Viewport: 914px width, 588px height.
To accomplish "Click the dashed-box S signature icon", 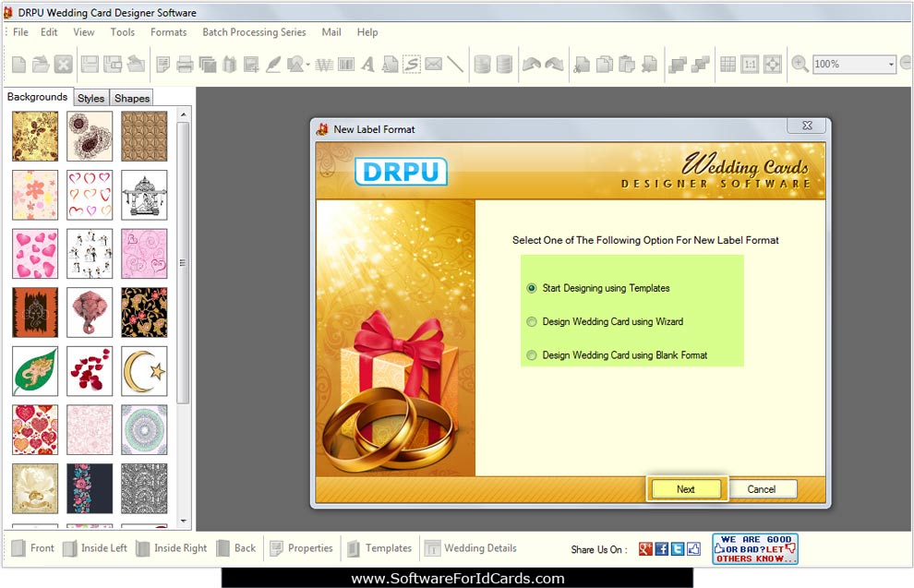I will coord(412,64).
